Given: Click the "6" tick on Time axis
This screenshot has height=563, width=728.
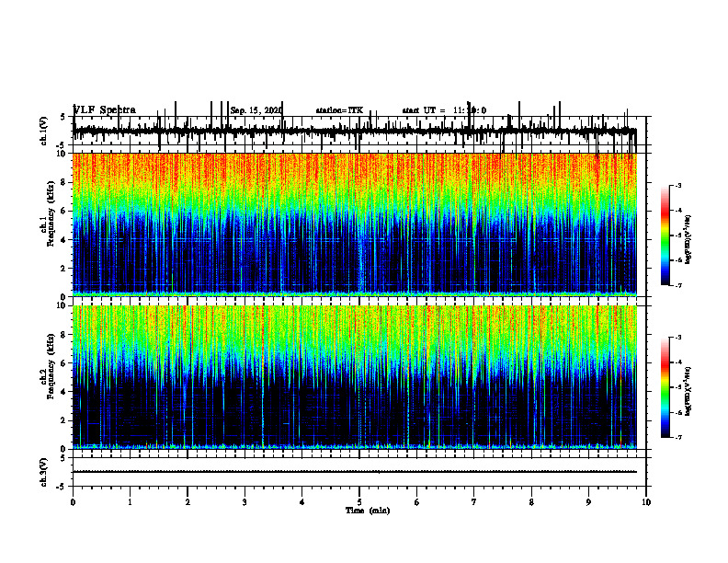Looking at the screenshot, I should (416, 502).
